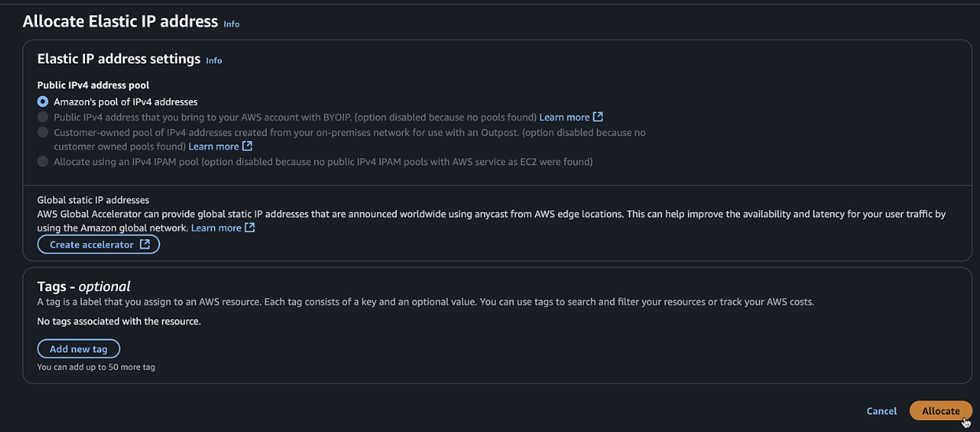980x432 pixels.
Task: Click the Amazon's pool of IPv4 addresses label
Action: pos(125,102)
